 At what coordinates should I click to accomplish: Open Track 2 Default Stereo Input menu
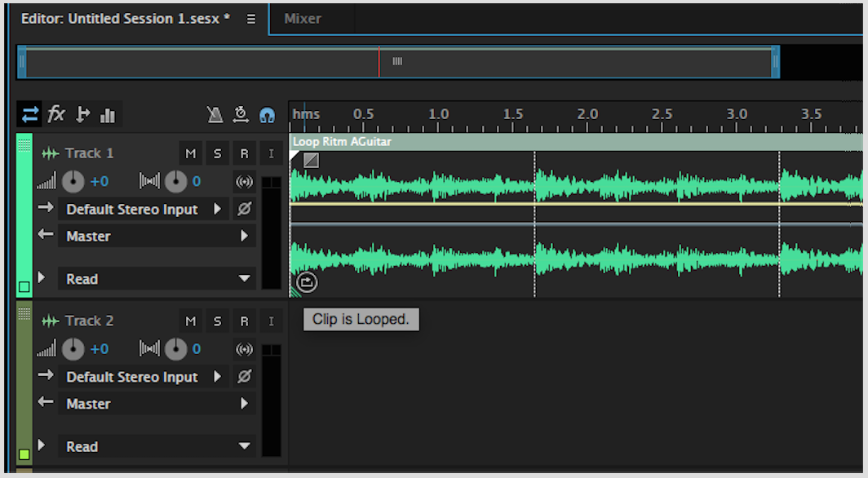tap(144, 377)
